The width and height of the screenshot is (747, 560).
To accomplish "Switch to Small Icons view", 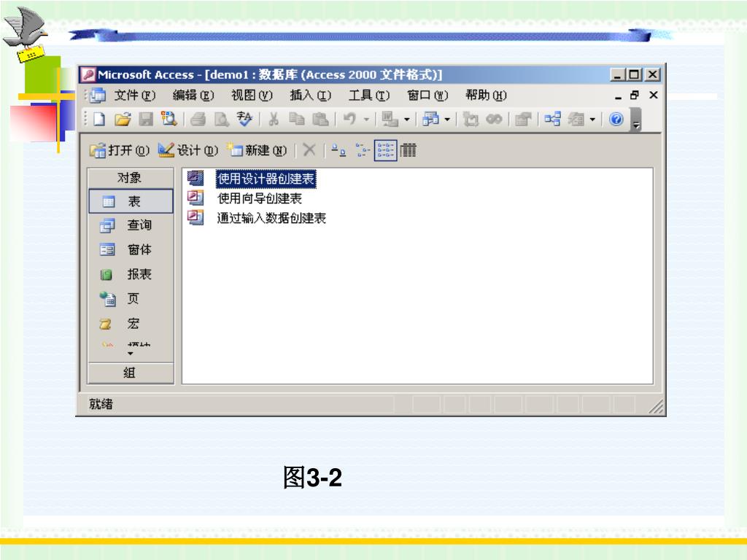I will [x=362, y=150].
